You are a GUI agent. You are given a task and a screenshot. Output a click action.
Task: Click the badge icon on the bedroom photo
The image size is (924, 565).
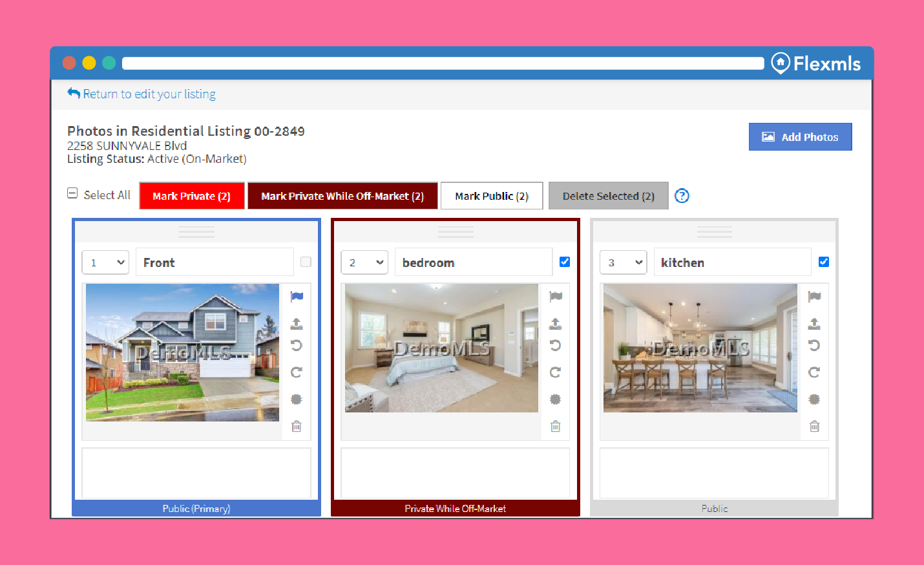click(x=556, y=400)
